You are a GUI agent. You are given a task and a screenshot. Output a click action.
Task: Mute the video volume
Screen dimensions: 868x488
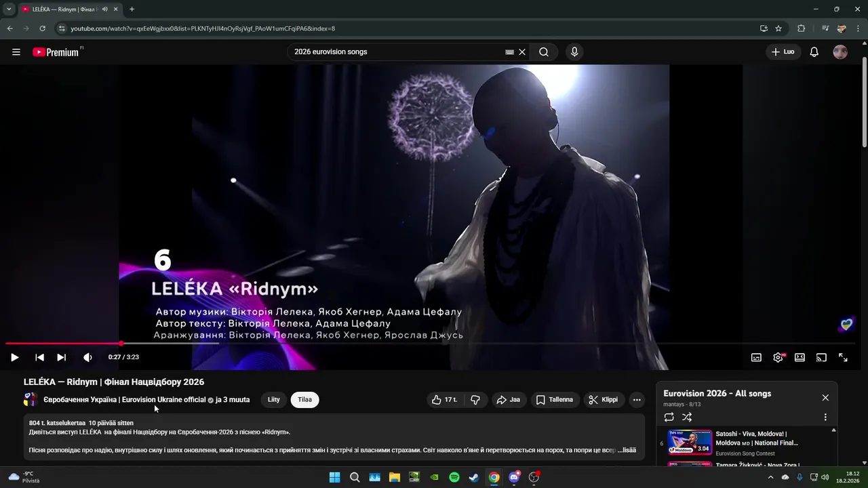point(87,357)
